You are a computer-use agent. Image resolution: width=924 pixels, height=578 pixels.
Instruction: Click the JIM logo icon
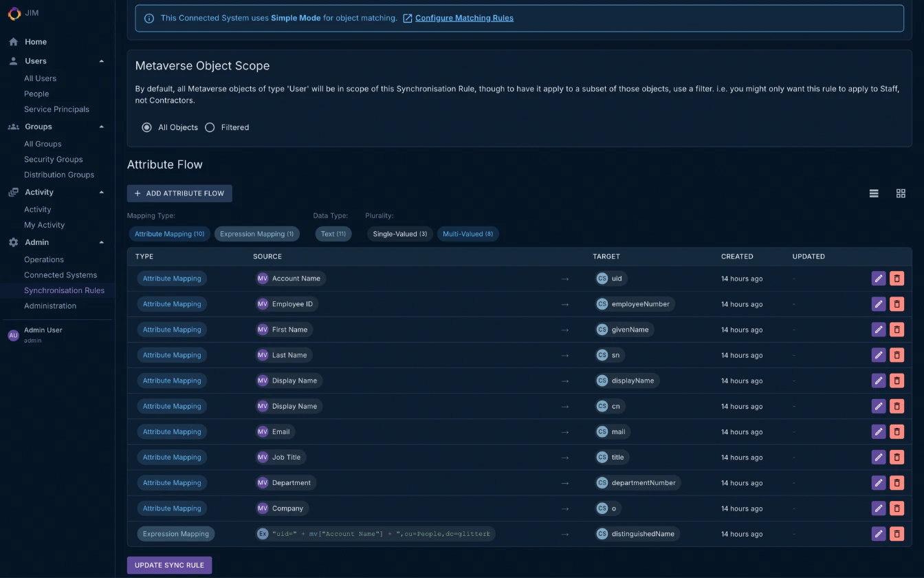click(x=14, y=13)
